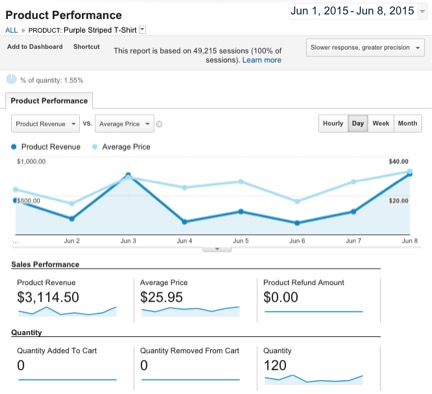Select the Product Performance tab
Screen dimensions: 432x394
pos(49,101)
